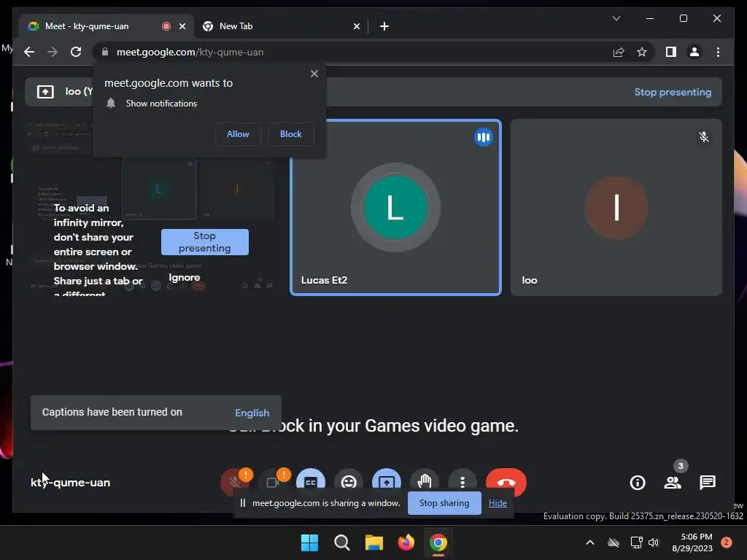
Task: Allow notifications from meet.google.com
Action: pyautogui.click(x=239, y=134)
